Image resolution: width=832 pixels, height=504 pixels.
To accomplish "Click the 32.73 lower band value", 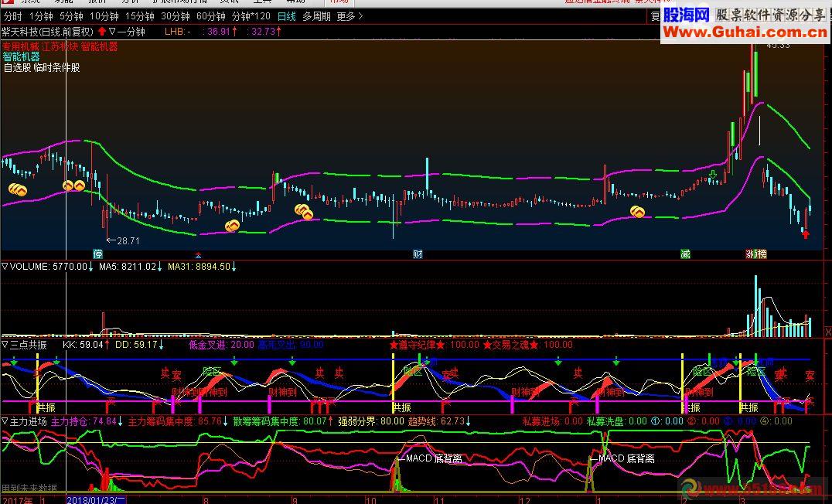I will (x=262, y=32).
